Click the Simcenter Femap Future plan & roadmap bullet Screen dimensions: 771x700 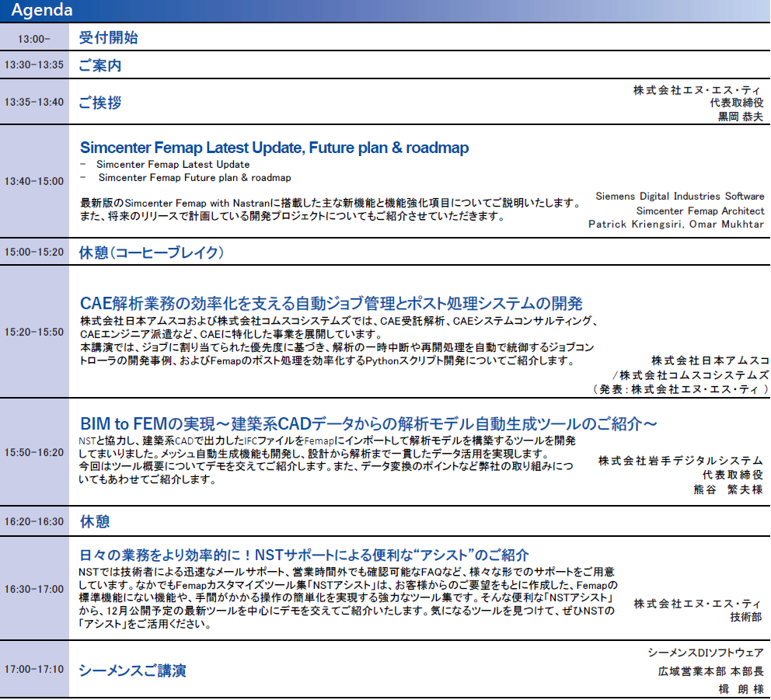[194, 178]
